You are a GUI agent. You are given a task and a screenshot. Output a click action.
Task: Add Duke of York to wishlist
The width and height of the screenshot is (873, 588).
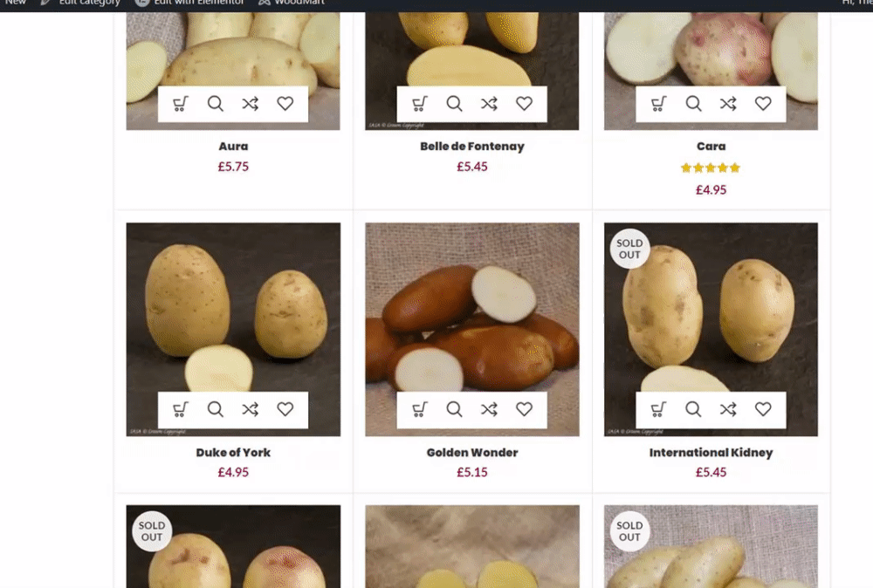click(285, 409)
